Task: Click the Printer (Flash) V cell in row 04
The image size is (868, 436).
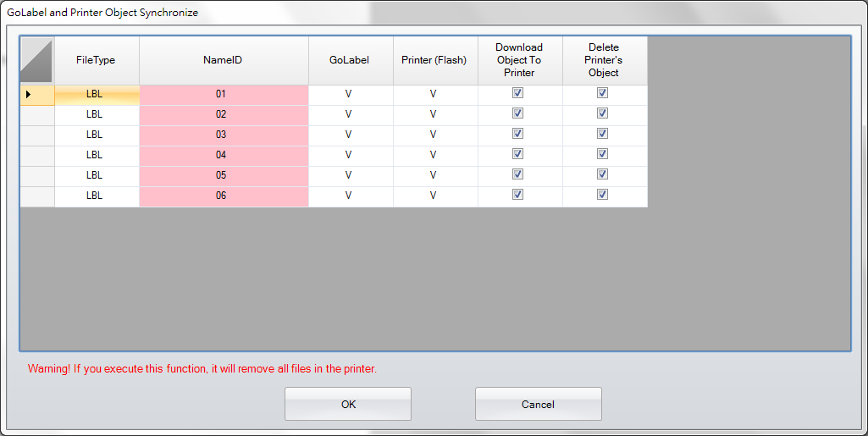Action: tap(435, 156)
